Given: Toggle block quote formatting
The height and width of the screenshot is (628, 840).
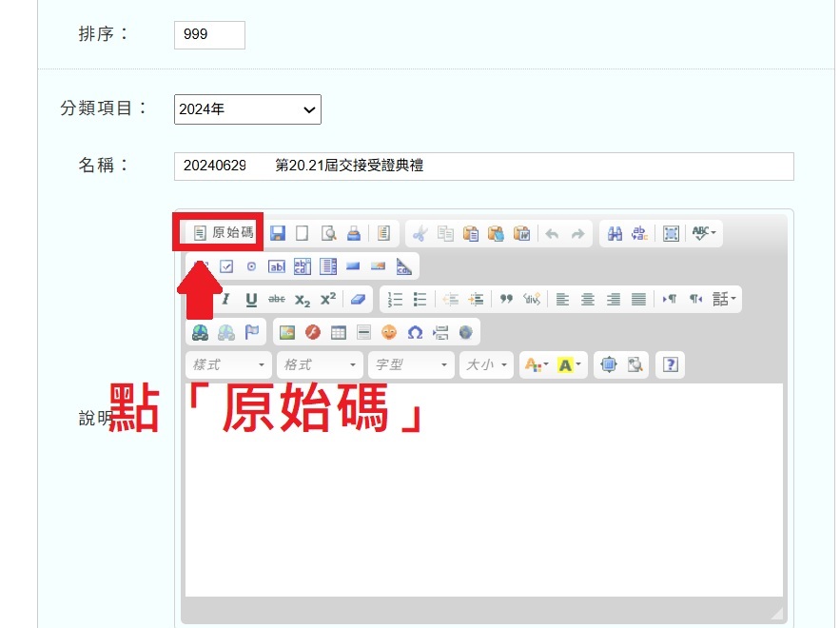Looking at the screenshot, I should 506,299.
